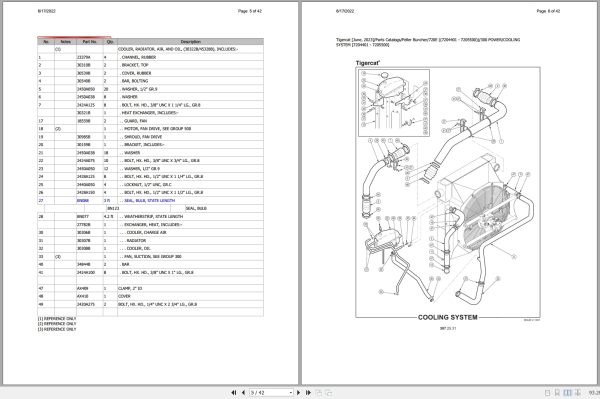The image size is (600, 399).
Task: Open the blue SEAL, BULB, STATE LENGTH link
Action: [x=149, y=200]
